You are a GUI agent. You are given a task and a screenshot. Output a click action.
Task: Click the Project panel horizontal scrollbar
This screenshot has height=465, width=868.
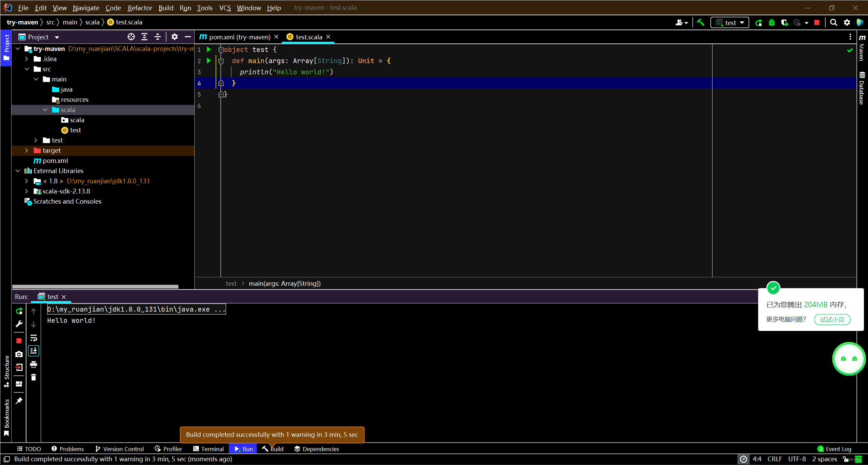pos(95,286)
